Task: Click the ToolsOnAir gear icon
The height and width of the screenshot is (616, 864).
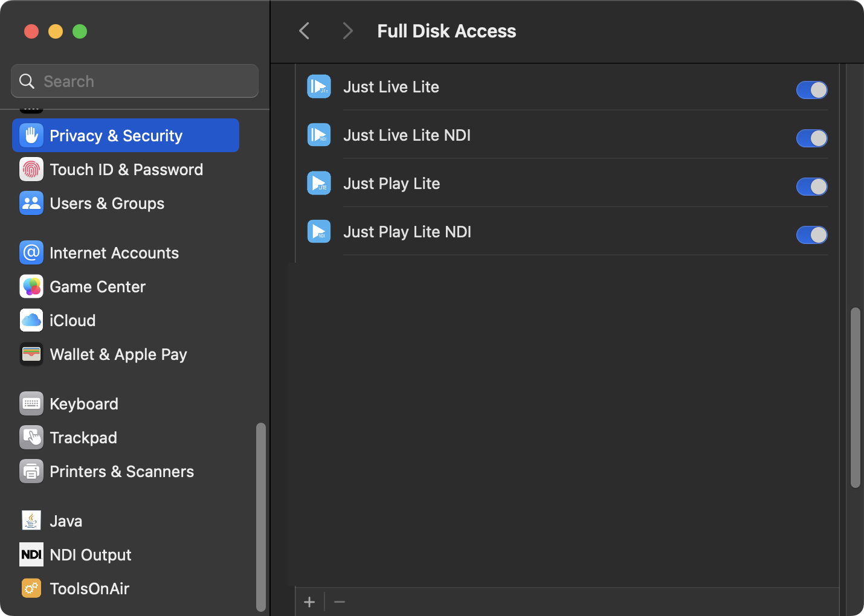Action: (31, 588)
